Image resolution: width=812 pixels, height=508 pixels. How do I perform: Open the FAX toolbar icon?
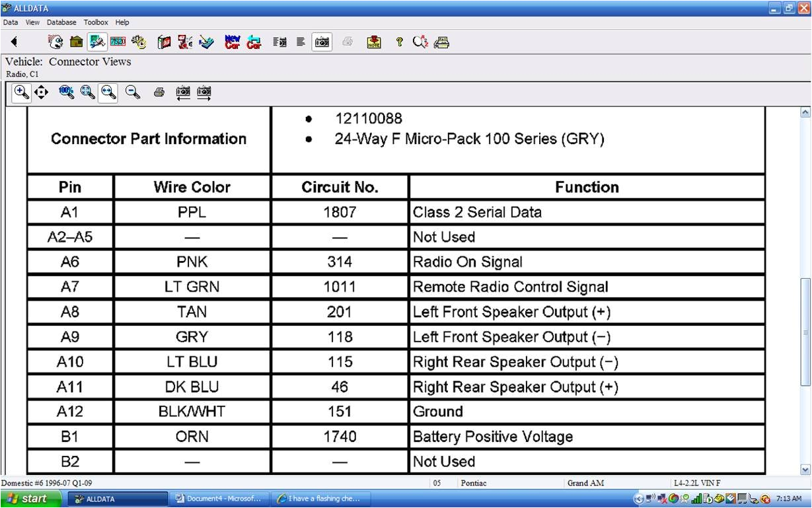pyautogui.click(x=441, y=42)
